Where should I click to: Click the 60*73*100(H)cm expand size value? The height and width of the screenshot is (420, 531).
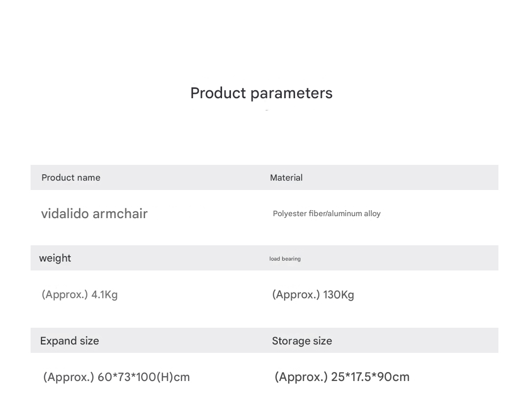(144, 377)
